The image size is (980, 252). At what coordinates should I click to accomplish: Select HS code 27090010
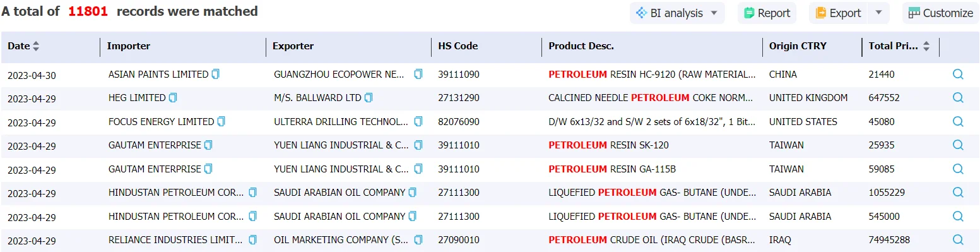pos(459,240)
